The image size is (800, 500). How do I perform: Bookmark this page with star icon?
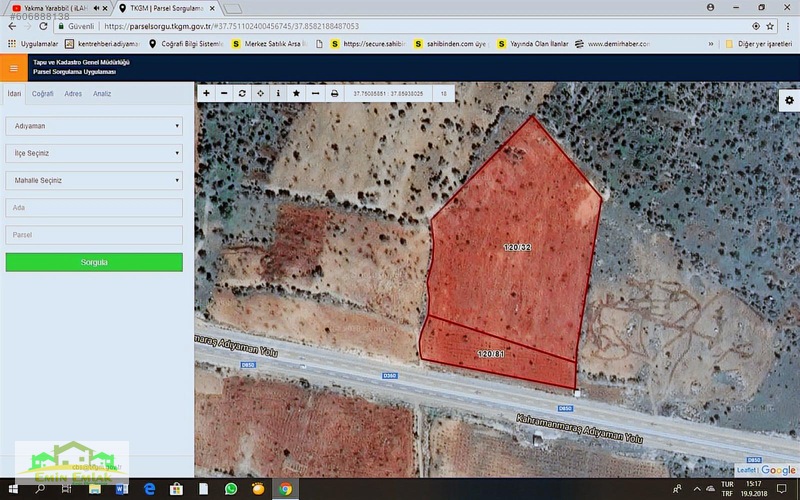point(770,26)
